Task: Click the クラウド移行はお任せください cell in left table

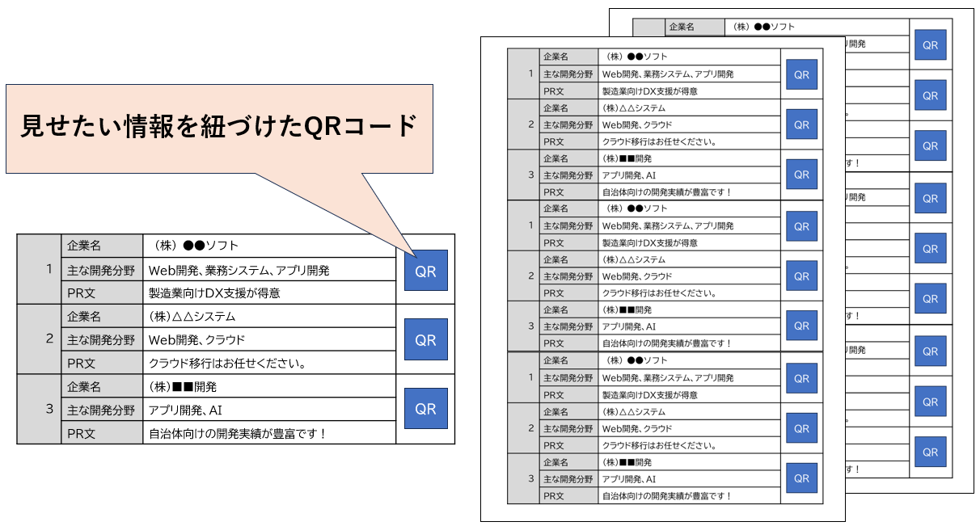Action: (x=226, y=363)
